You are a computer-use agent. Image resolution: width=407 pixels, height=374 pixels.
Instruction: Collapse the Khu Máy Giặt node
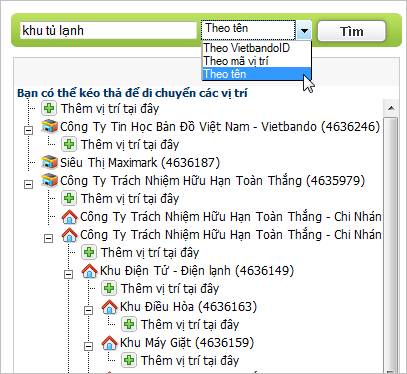89,346
